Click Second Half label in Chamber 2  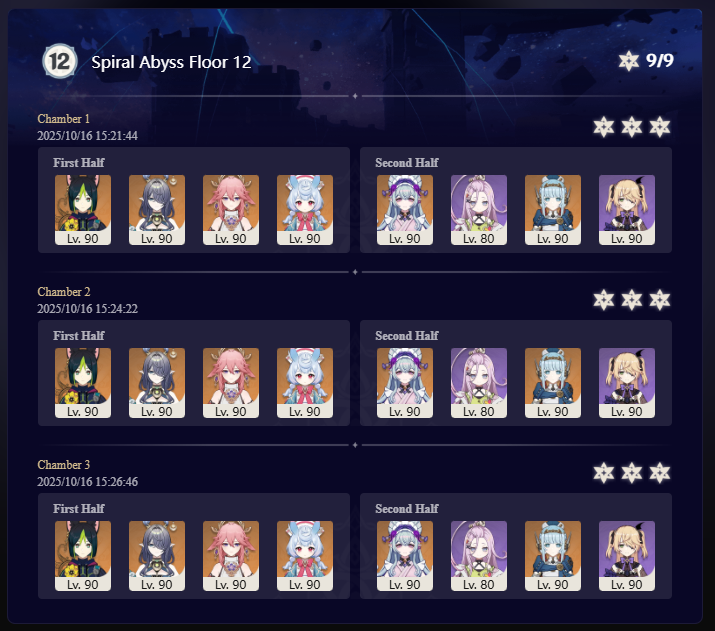click(x=407, y=336)
